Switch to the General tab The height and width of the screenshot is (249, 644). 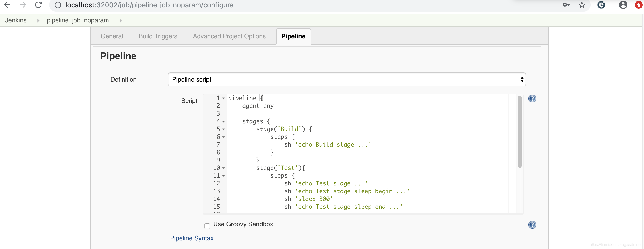point(112,36)
